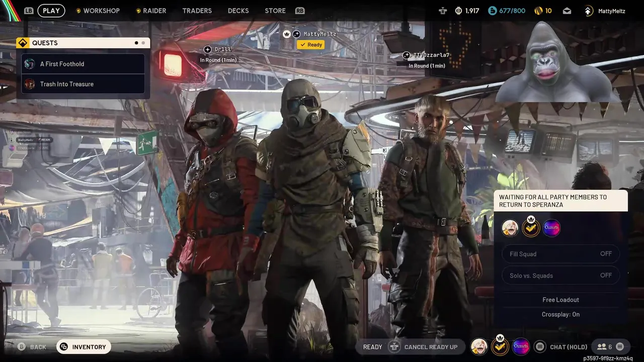
Task: Open the INVENTORY button
Action: (84, 347)
